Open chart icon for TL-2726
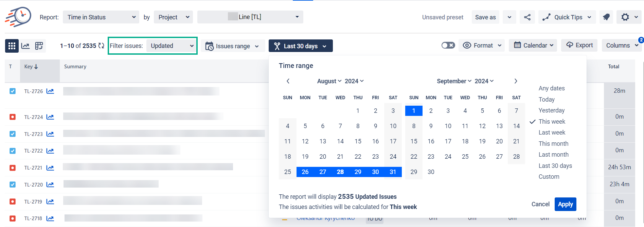The width and height of the screenshot is (644, 227). click(50, 91)
